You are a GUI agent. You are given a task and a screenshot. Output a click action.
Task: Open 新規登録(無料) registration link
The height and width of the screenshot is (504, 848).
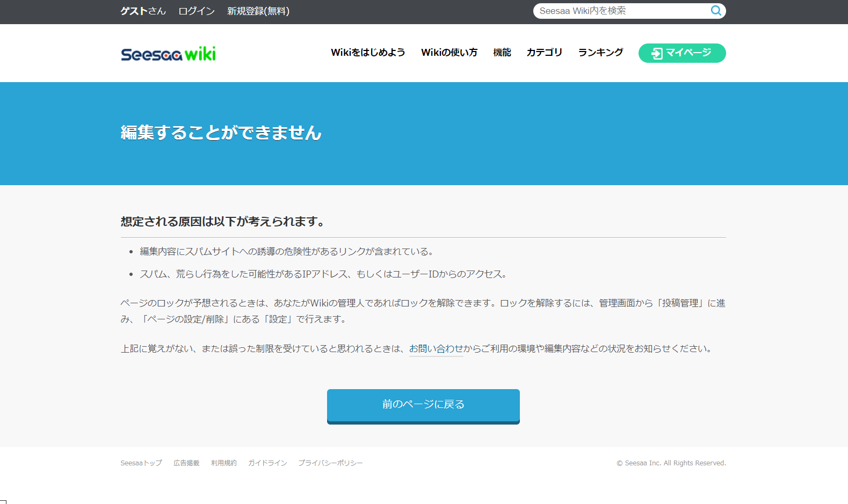click(258, 11)
